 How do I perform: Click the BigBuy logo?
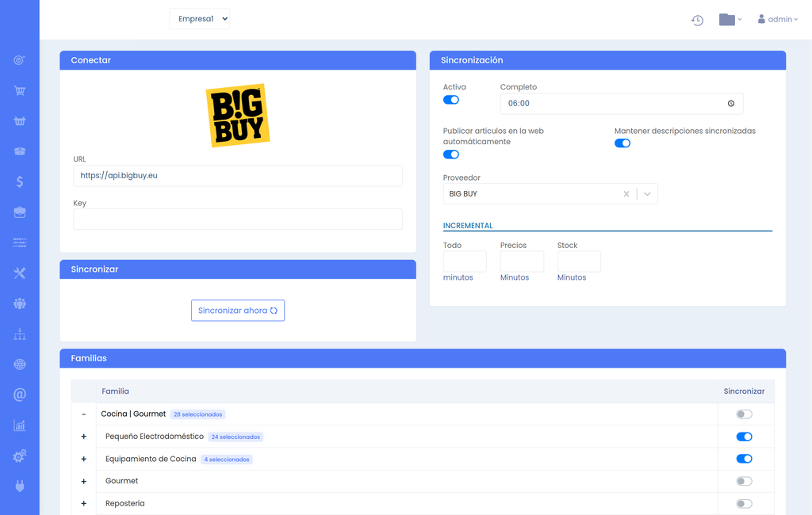click(238, 116)
